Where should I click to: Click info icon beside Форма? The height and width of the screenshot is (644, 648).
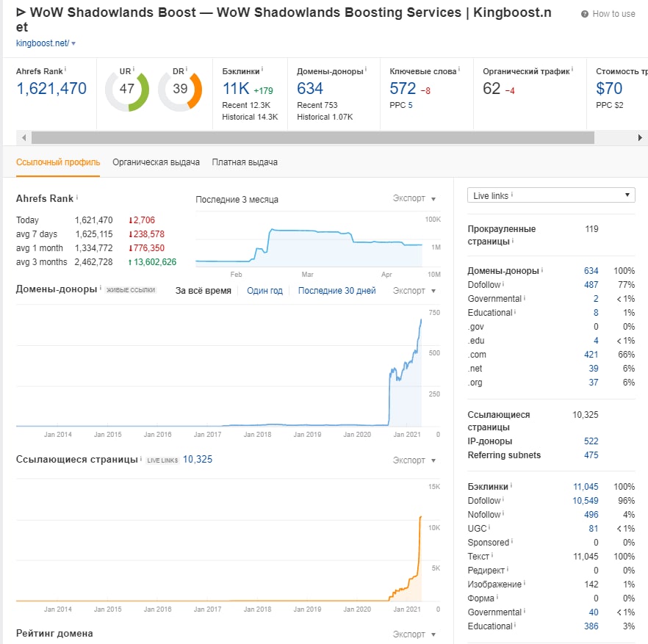coord(497,597)
